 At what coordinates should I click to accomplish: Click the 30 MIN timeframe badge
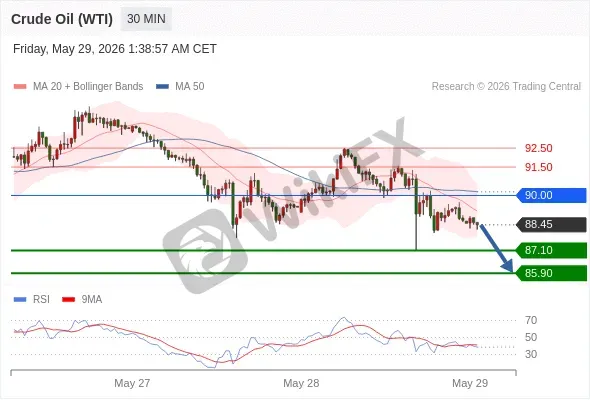click(146, 19)
